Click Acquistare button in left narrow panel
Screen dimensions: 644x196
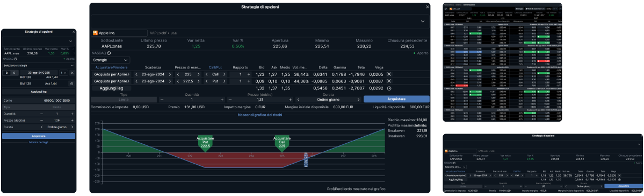39,136
